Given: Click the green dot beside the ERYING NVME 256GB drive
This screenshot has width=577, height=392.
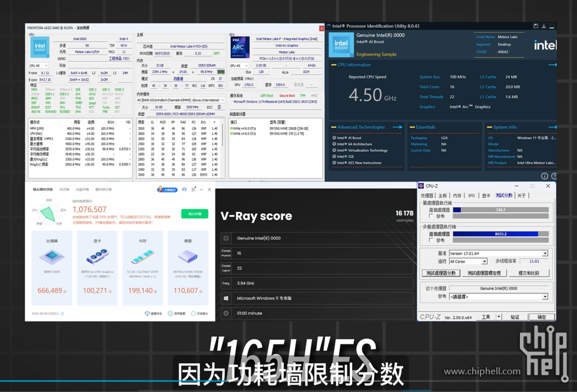Looking at the screenshot, I should (231, 129).
